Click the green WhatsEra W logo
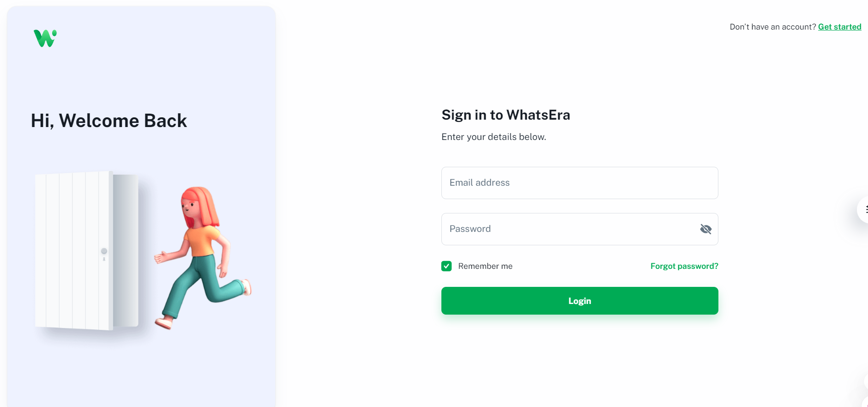868x407 pixels. [45, 38]
